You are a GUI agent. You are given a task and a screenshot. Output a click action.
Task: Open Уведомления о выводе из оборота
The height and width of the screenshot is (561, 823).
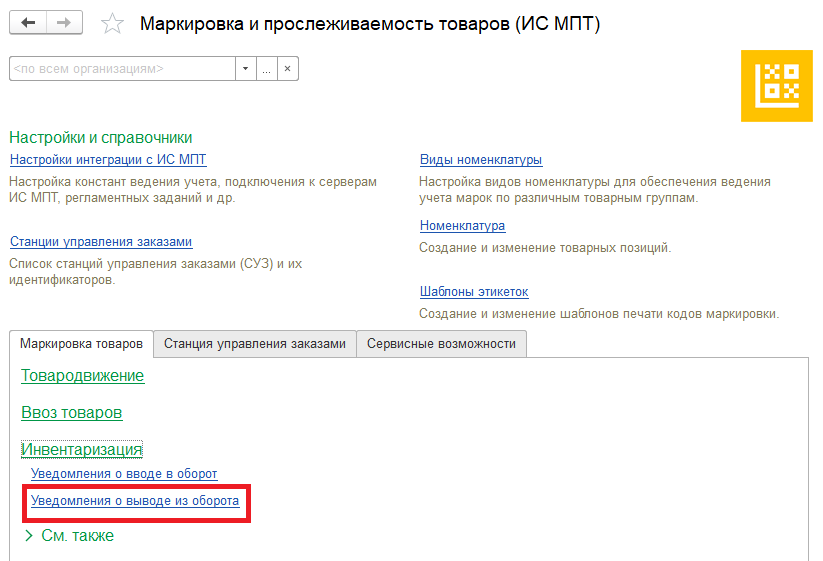(135, 501)
